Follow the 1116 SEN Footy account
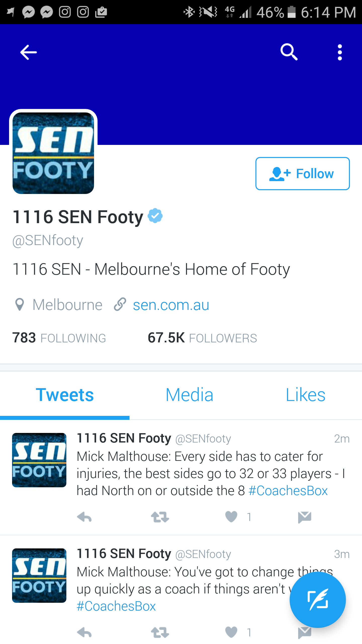 coord(302,174)
